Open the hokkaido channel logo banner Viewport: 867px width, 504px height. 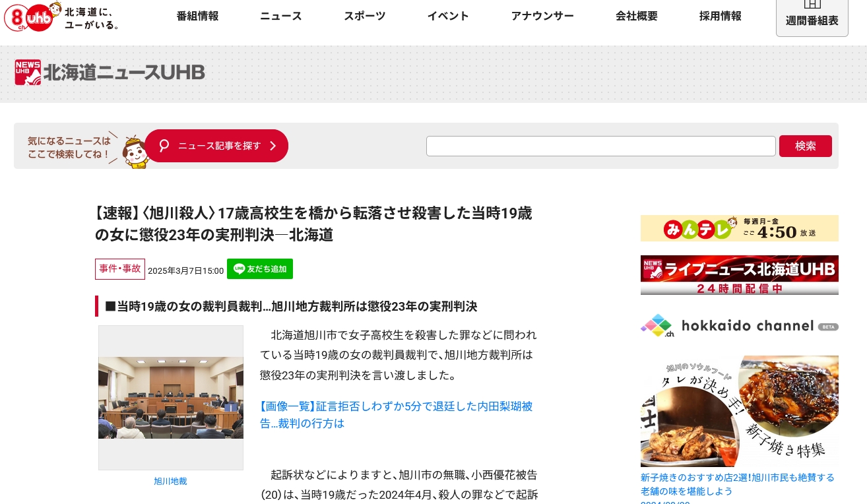(x=740, y=325)
